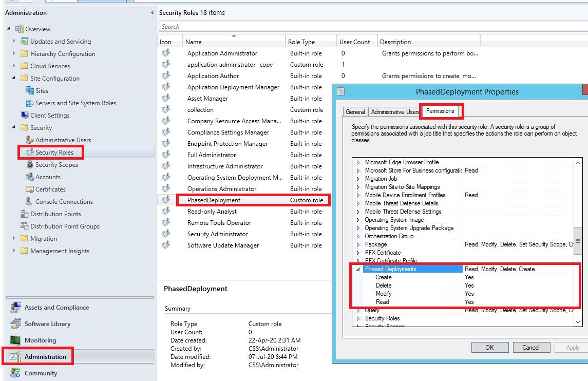The width and height of the screenshot is (588, 381).
Task: Open Console Connections
Action: [64, 201]
